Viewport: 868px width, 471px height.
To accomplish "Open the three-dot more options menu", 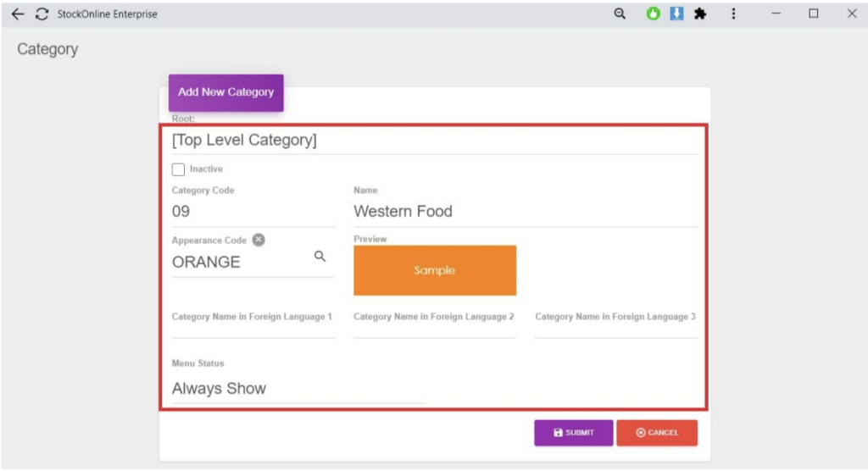I will point(733,14).
